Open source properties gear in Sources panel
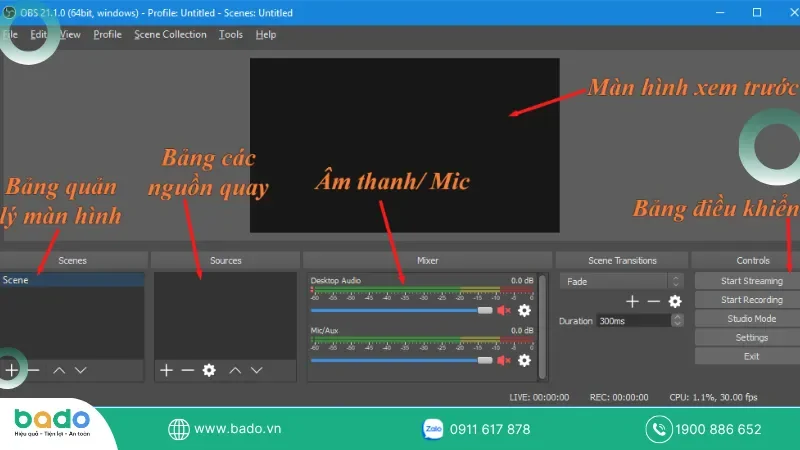This screenshot has height=450, width=800. pos(209,370)
